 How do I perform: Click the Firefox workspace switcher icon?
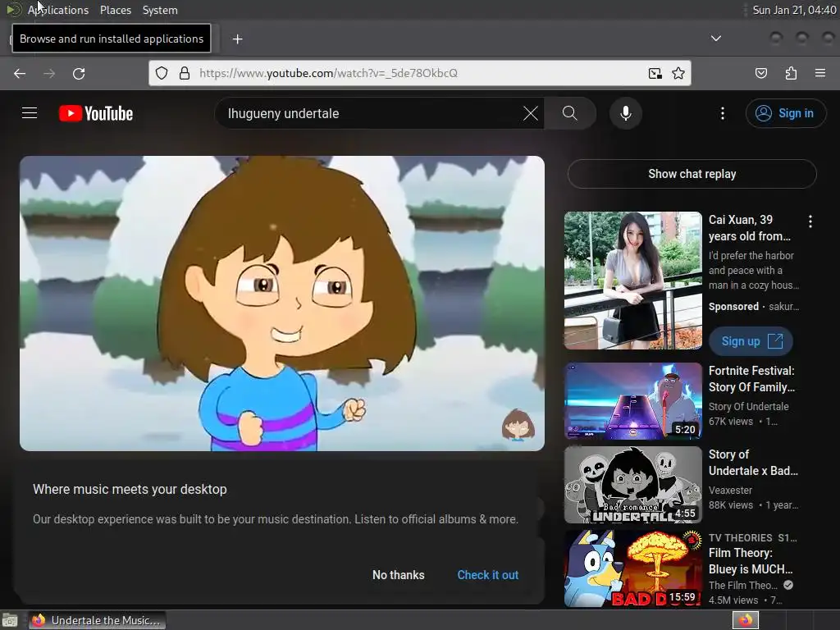745,620
